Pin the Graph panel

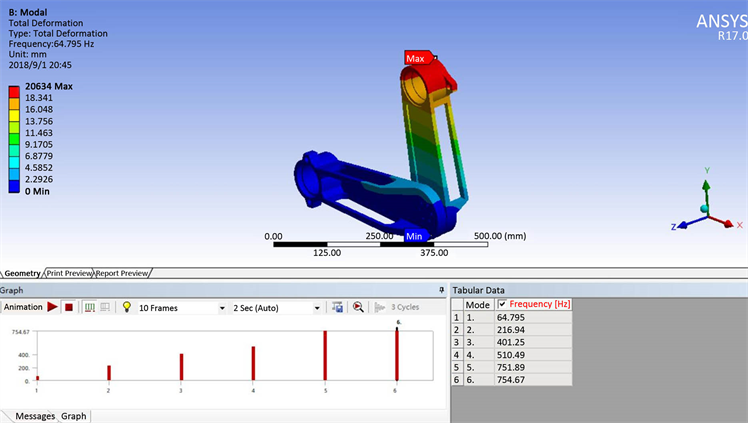[x=442, y=290]
